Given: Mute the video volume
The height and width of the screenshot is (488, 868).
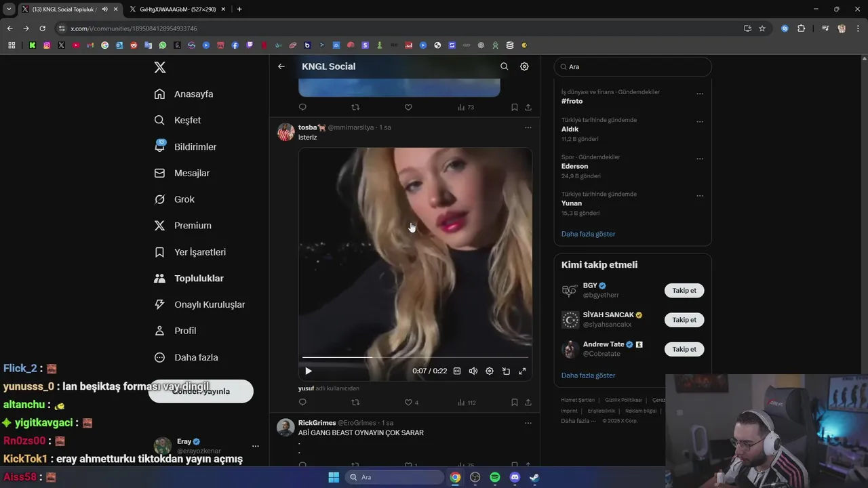Looking at the screenshot, I should tap(473, 371).
